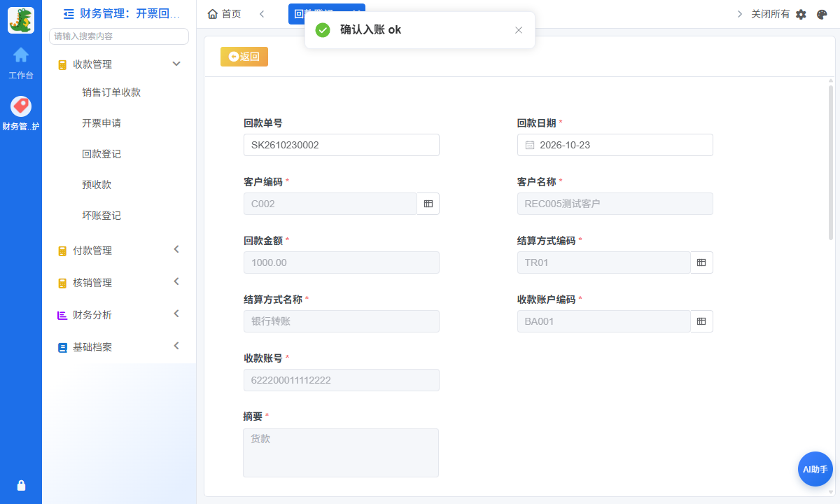Click the 基础档案 menu icon
The width and height of the screenshot is (840, 504).
point(62,347)
